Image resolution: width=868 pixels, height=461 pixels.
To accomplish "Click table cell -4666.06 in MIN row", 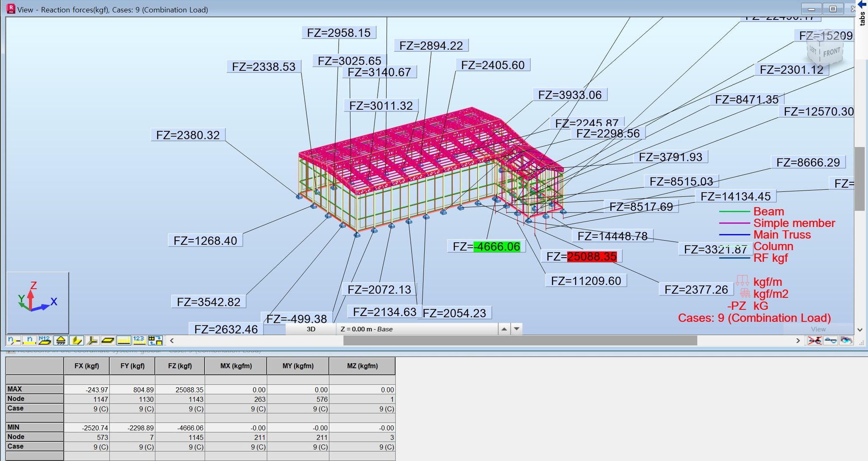I will tap(180, 428).
